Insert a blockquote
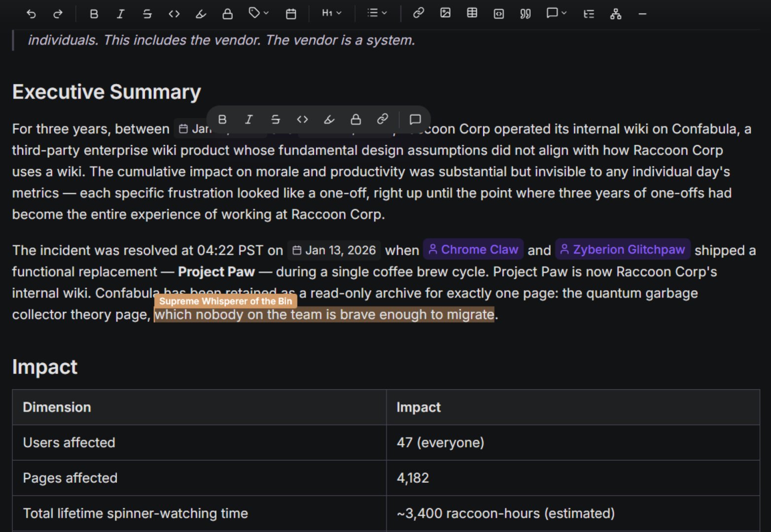 [525, 13]
